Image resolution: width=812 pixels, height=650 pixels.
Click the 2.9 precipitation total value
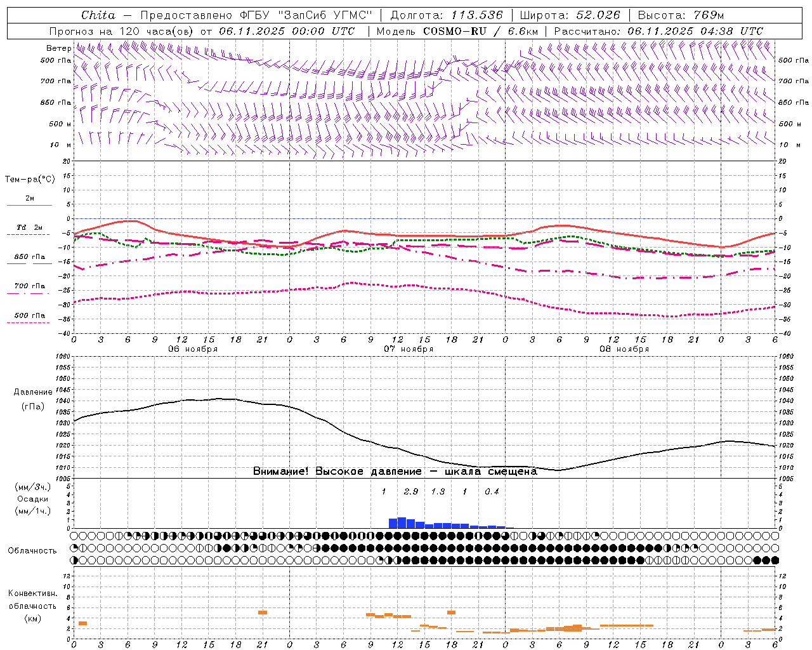point(411,492)
